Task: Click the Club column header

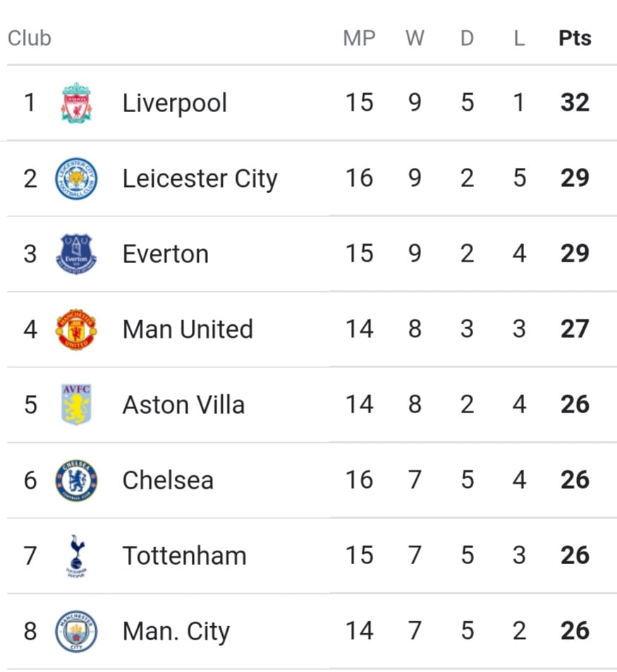Action: coord(30,38)
